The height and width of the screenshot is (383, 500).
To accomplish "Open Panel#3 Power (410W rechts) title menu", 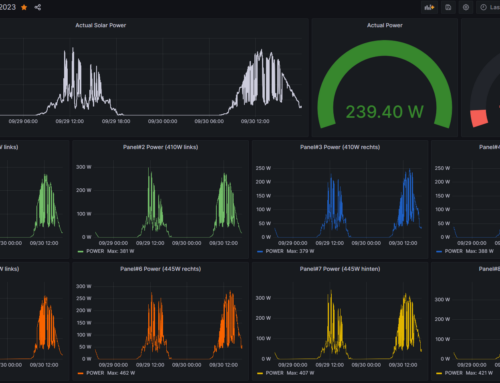I will (x=340, y=147).
